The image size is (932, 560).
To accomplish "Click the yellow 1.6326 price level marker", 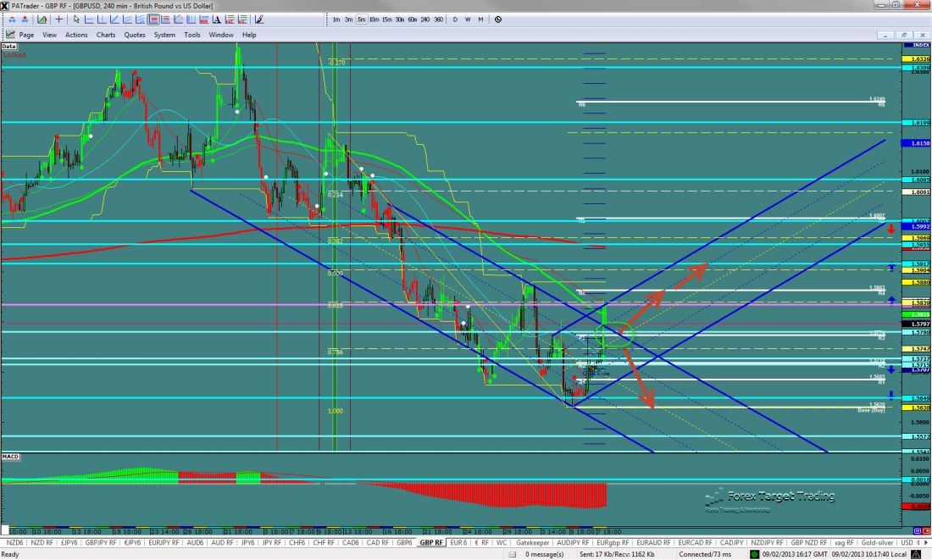I will tap(918, 59).
